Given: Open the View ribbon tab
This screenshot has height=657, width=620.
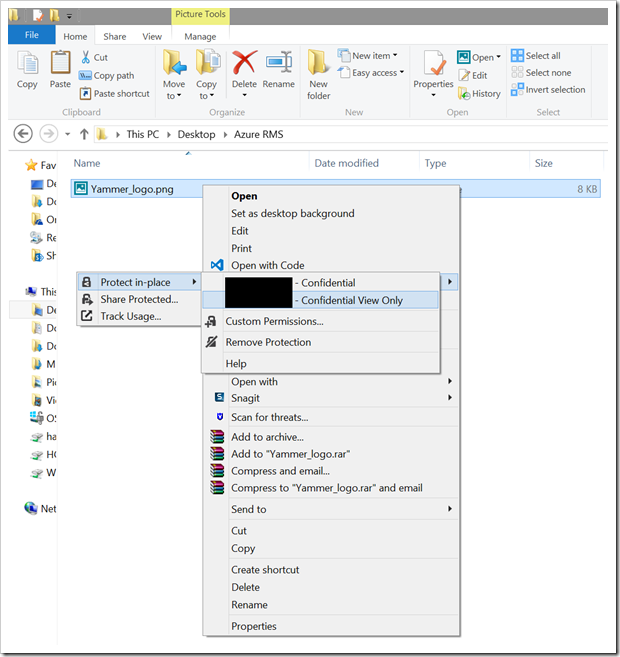Looking at the screenshot, I should click(x=152, y=37).
